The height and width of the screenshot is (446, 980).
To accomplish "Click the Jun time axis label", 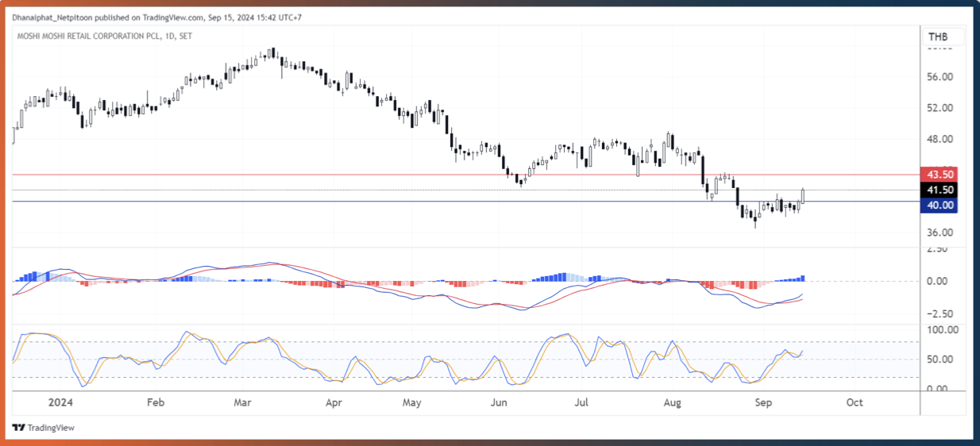I will [498, 402].
